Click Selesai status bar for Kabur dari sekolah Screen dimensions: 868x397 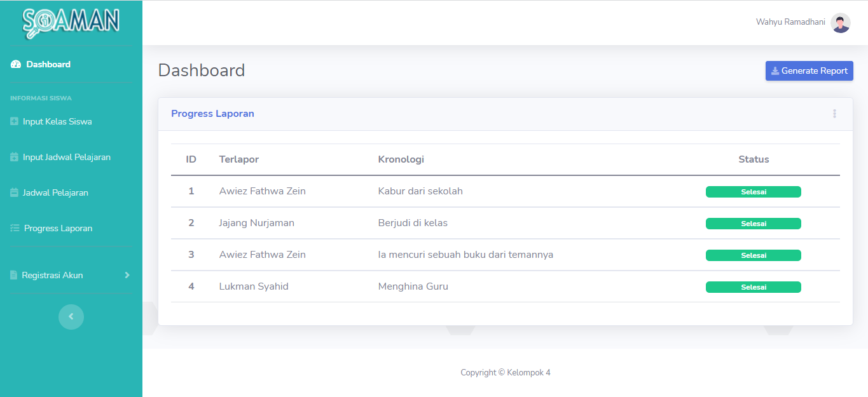(x=753, y=192)
